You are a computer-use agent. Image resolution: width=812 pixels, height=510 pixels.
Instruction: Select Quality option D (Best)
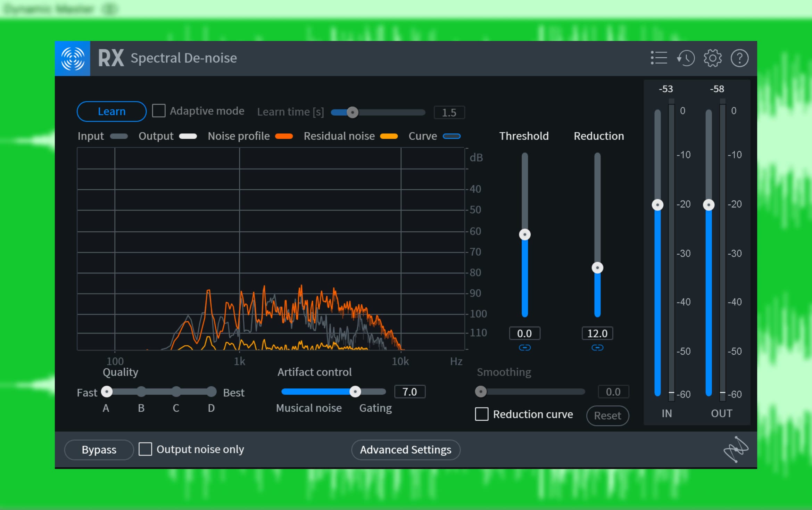click(211, 392)
